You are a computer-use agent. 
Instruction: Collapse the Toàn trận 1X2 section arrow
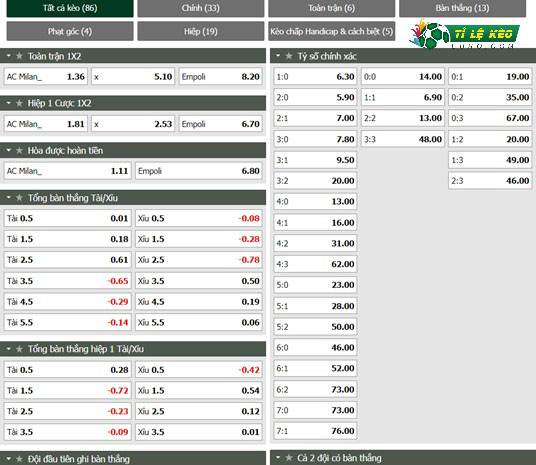point(9,55)
